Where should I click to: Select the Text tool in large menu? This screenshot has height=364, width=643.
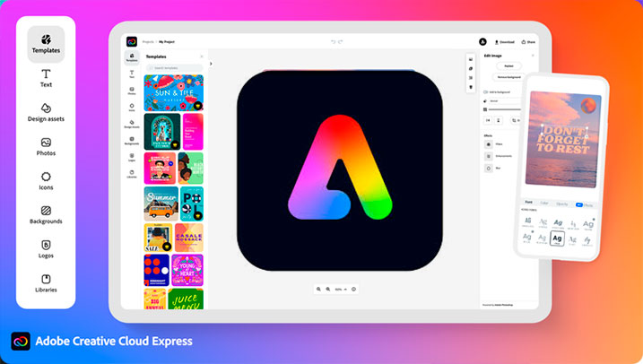click(46, 78)
